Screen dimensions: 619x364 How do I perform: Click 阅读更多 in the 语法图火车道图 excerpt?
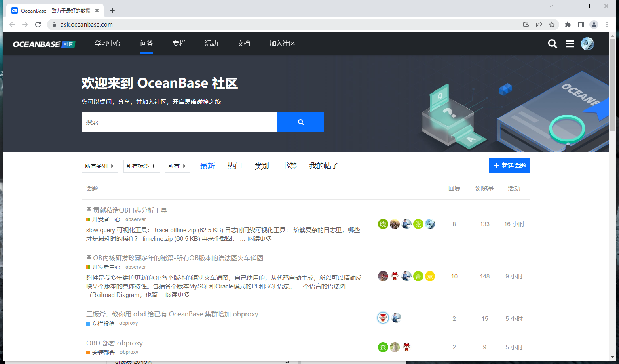[177, 295]
